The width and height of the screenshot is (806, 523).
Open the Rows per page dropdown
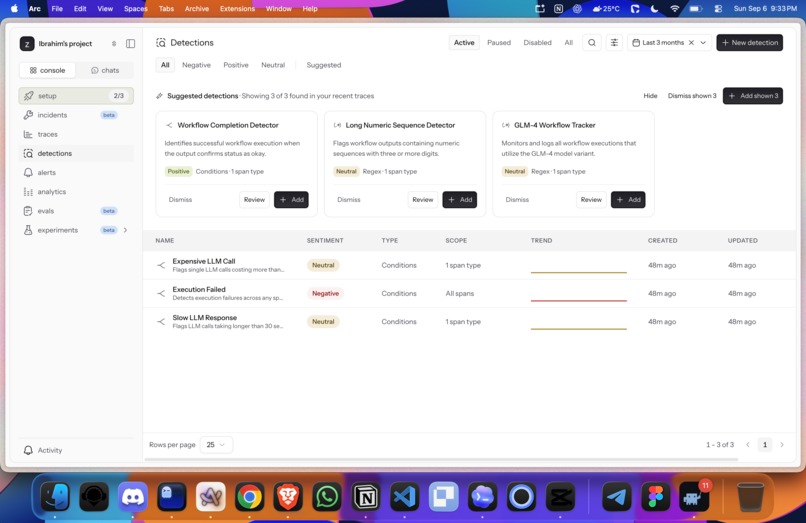pyautogui.click(x=216, y=445)
